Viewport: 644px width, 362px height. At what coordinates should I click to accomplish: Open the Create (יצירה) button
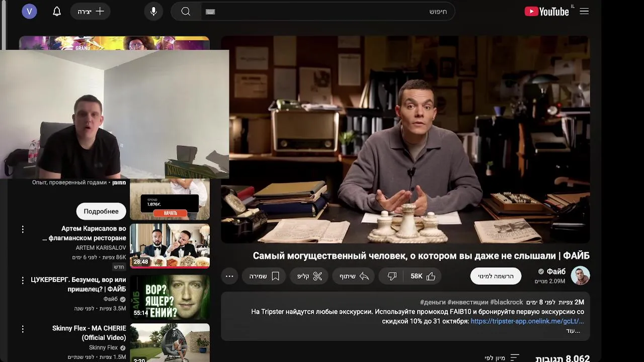click(x=91, y=11)
